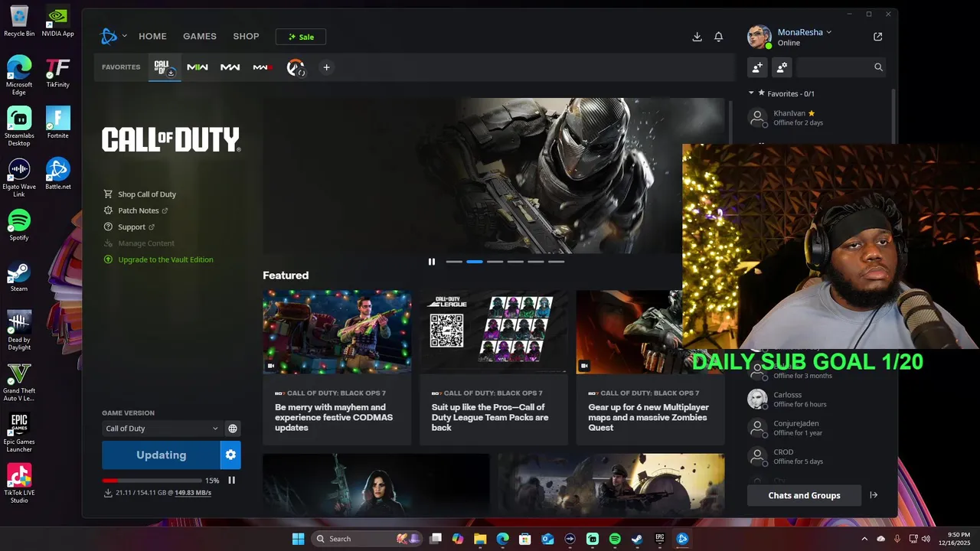
Task: Open the green MWII game icon
Action: [198, 67]
